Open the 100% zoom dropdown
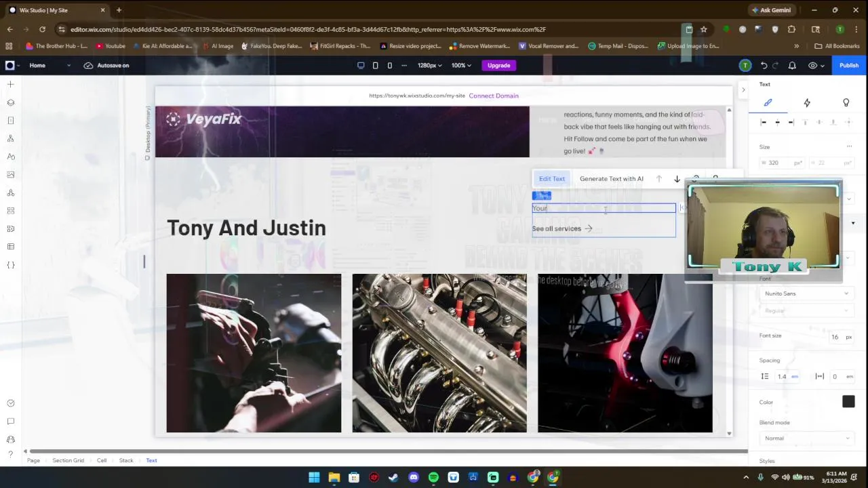This screenshot has width=868, height=488. (462, 65)
